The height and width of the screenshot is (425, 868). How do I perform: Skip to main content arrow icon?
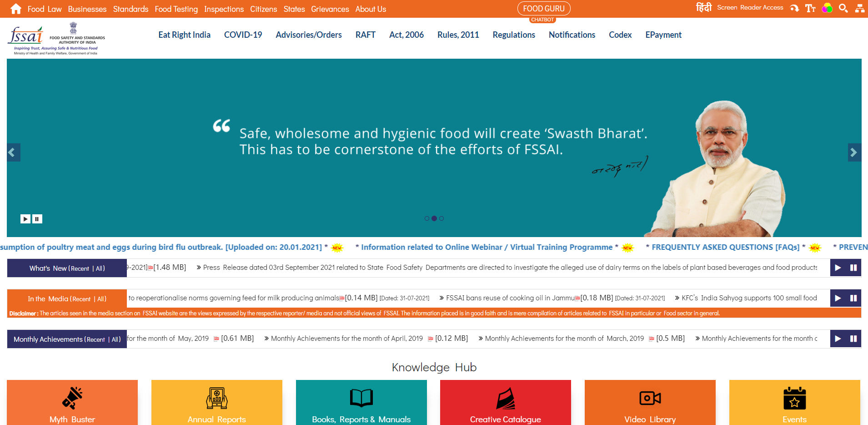tap(794, 8)
